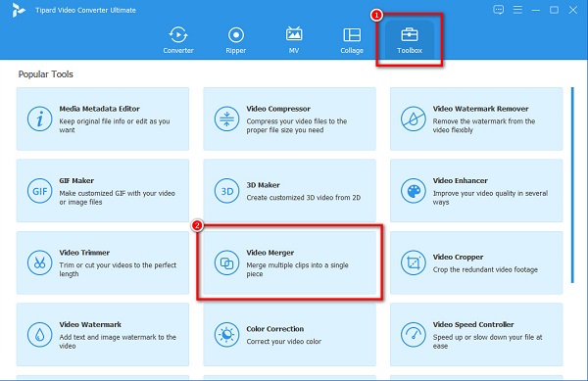Click the Video Cropper icon
Viewport: 588px width, 381px height.
click(413, 262)
